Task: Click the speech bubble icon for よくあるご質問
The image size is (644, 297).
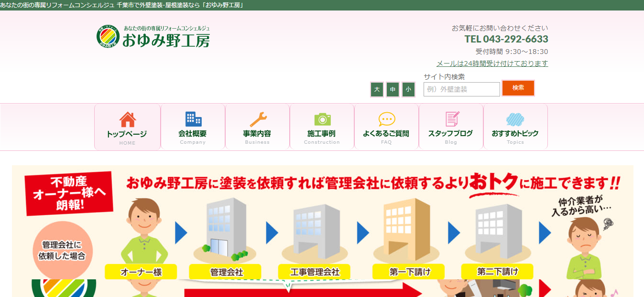Action: point(387,119)
